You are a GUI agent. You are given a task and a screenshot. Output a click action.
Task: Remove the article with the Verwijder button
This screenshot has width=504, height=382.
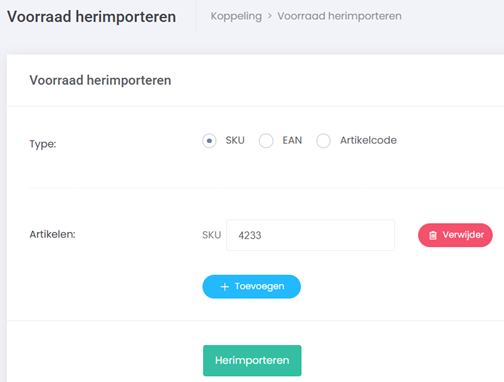click(455, 235)
